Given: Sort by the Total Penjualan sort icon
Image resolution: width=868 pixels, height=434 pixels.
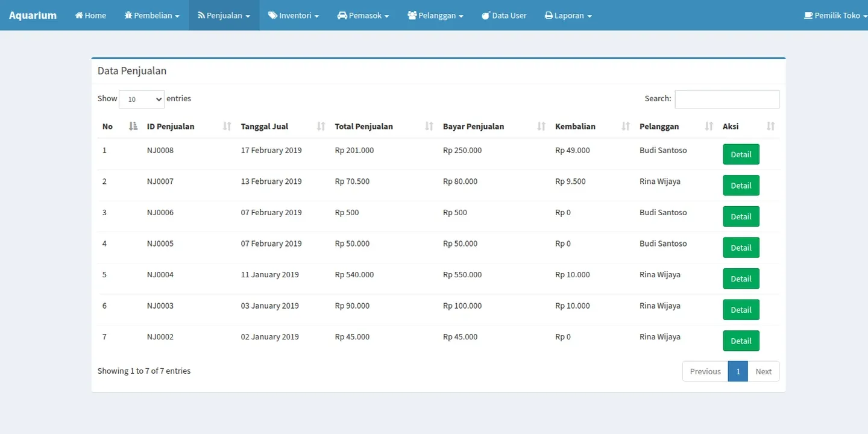Looking at the screenshot, I should pos(429,126).
